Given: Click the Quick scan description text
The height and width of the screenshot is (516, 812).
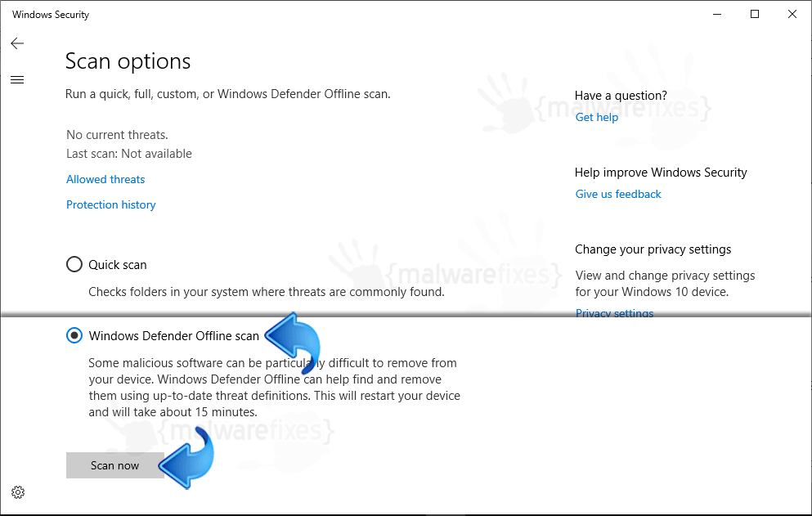Looking at the screenshot, I should pos(267,292).
